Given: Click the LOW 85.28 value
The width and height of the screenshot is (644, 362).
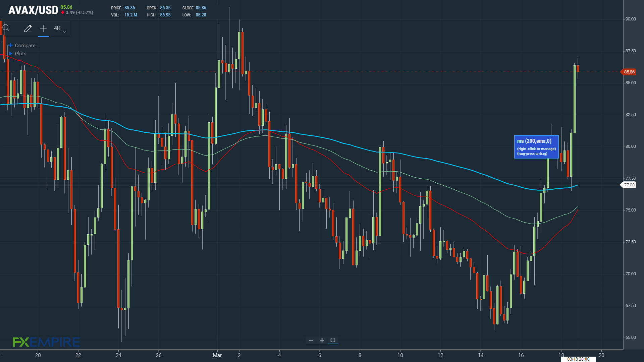Looking at the screenshot, I should 201,15.
